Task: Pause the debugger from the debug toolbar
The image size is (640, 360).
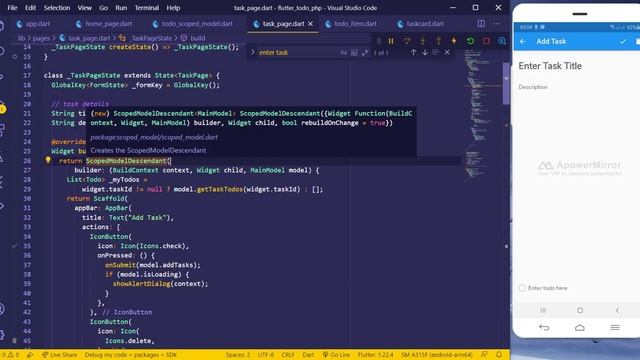Action: click(x=391, y=41)
